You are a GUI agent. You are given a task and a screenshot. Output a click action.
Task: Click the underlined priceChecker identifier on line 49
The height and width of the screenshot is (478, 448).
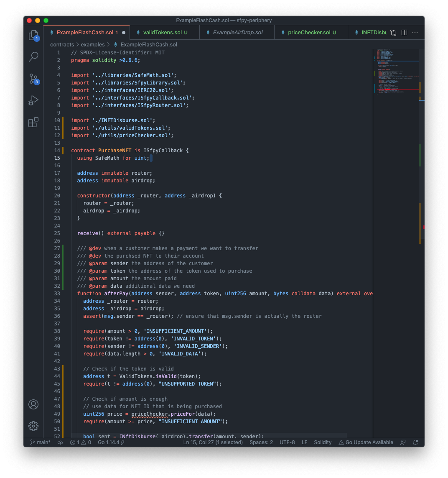[x=150, y=414]
